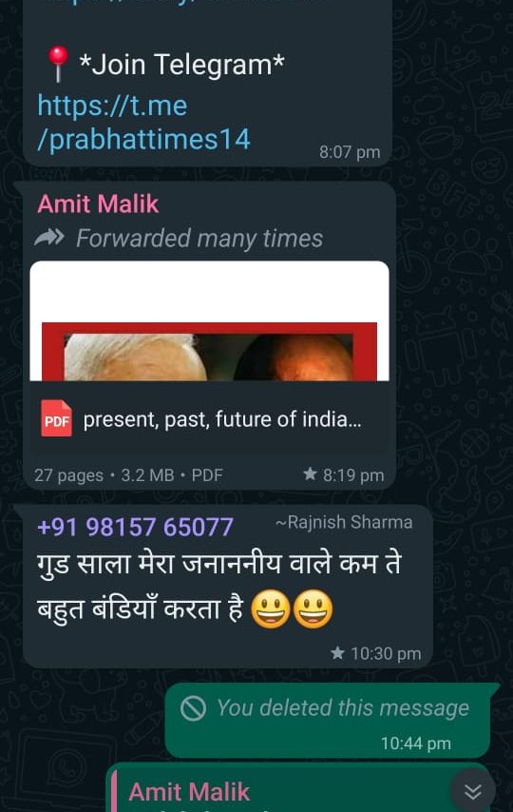Screen dimensions: 513x812
Task: Tap the forwarded double-arrow icon
Action: click(49, 239)
